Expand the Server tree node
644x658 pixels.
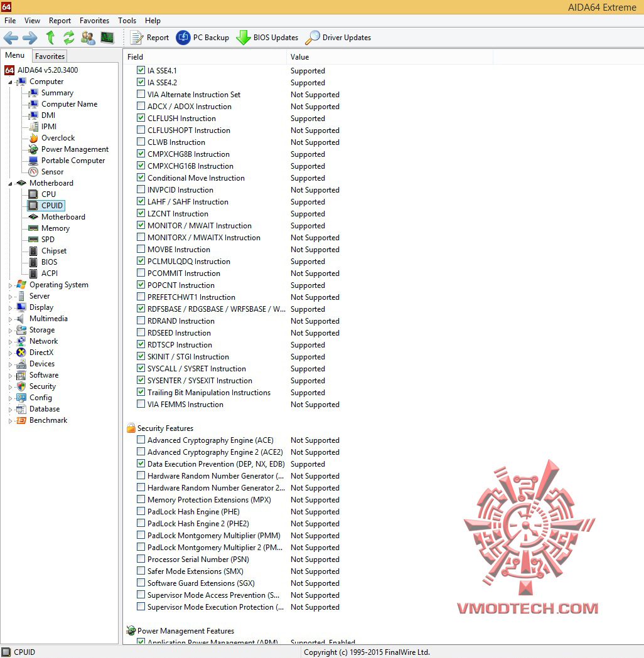(x=10, y=296)
